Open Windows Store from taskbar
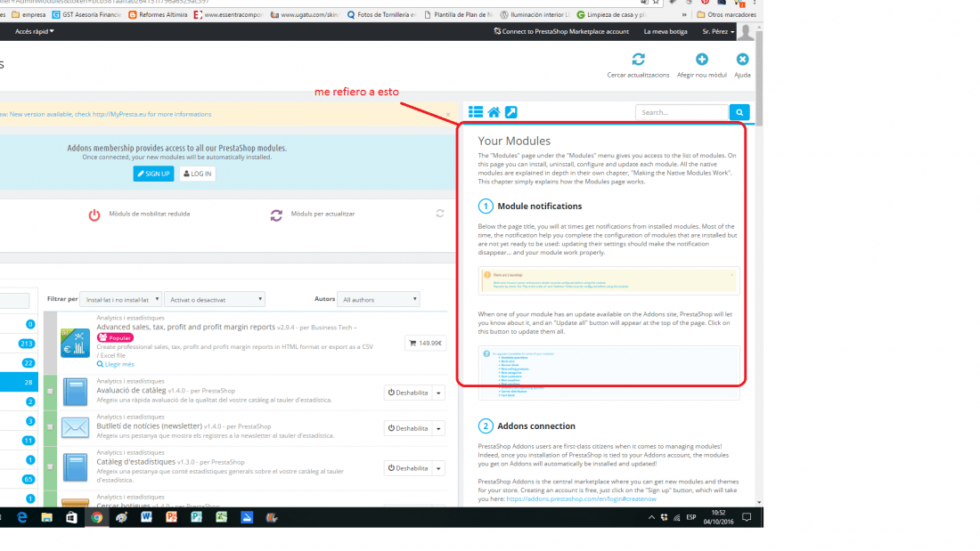Viewport: 980px width, 551px height. pos(71,517)
